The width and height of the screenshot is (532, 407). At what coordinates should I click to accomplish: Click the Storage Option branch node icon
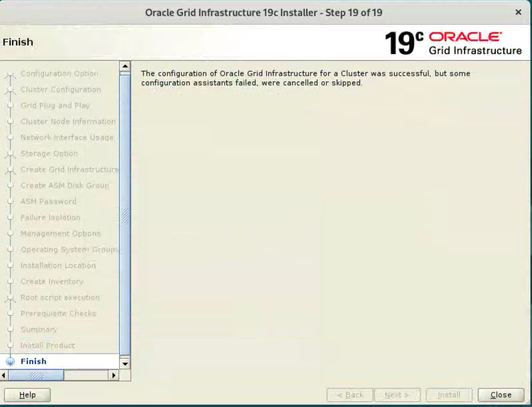point(10,154)
